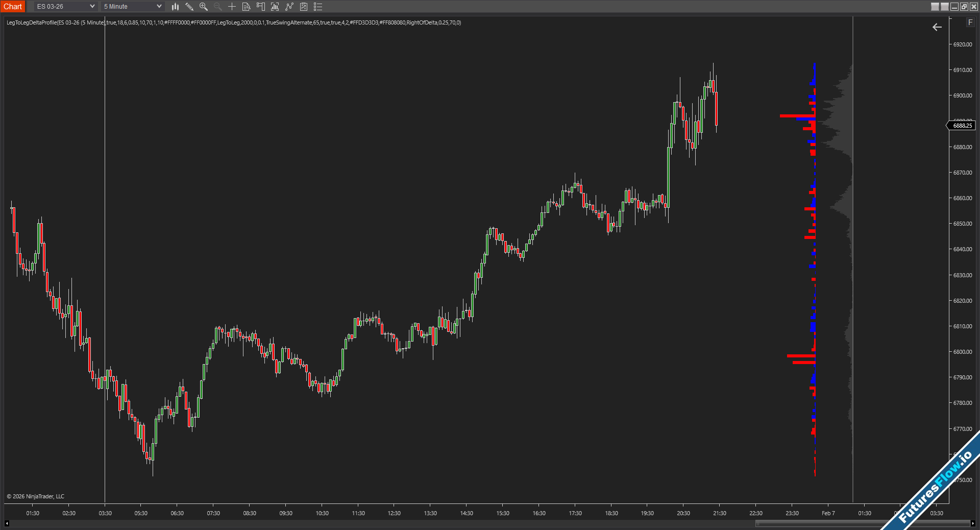Select the drawing tools pencil icon
Screen dimensions: 980x530
189,7
